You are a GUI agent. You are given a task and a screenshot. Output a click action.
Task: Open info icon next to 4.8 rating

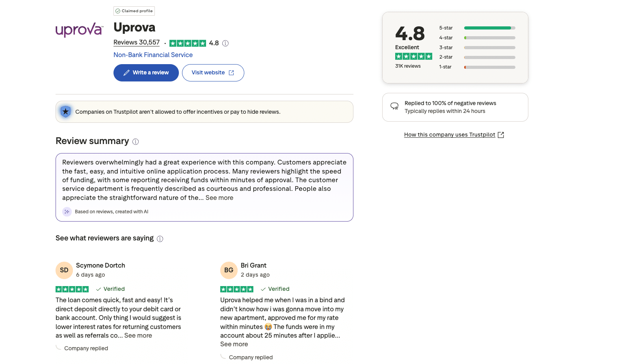coord(225,43)
